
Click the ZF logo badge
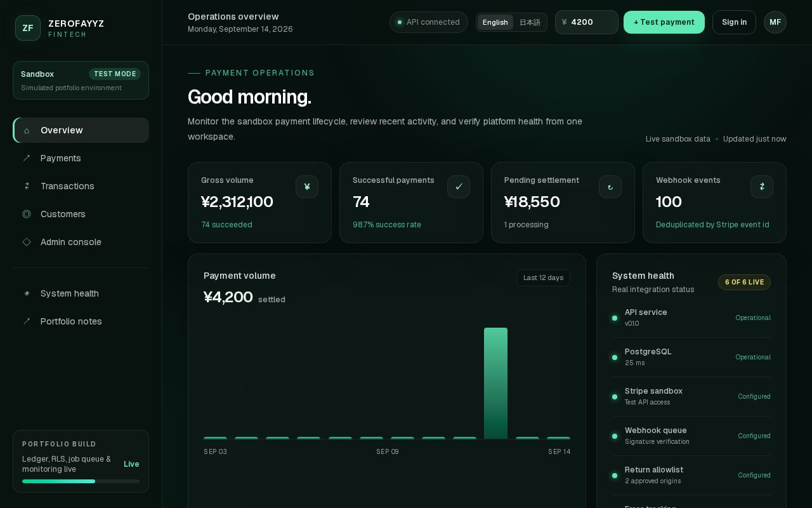click(28, 28)
